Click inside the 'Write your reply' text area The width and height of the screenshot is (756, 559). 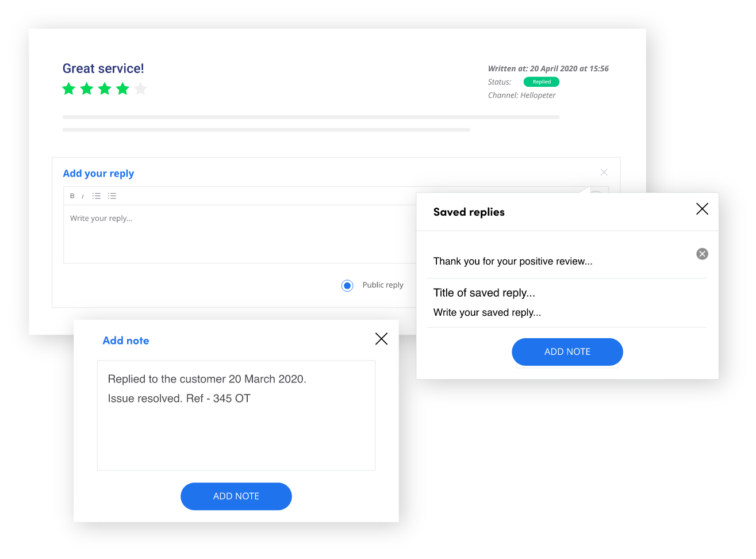point(230,230)
